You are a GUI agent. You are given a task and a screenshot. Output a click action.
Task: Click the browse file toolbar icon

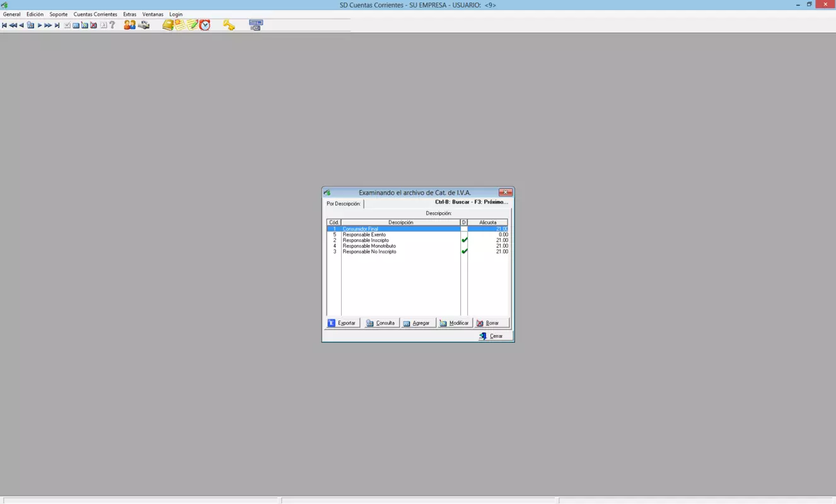pyautogui.click(x=30, y=25)
